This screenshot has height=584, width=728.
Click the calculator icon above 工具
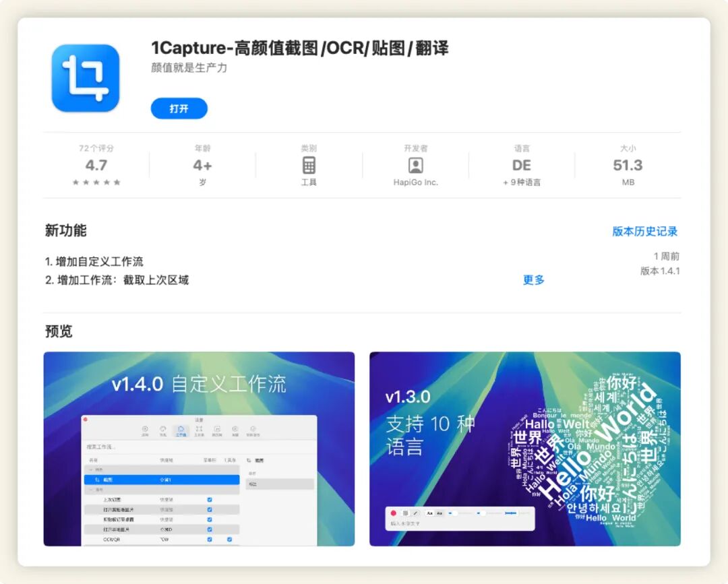click(309, 165)
